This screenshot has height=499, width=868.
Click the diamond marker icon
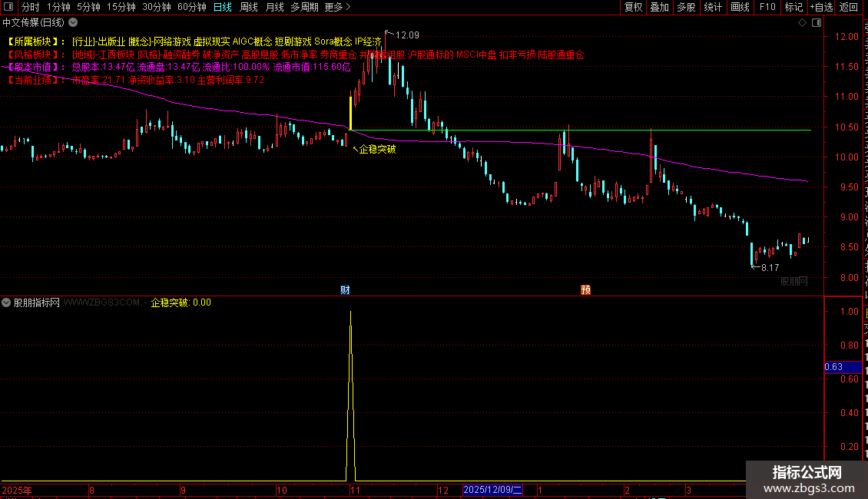(x=802, y=23)
